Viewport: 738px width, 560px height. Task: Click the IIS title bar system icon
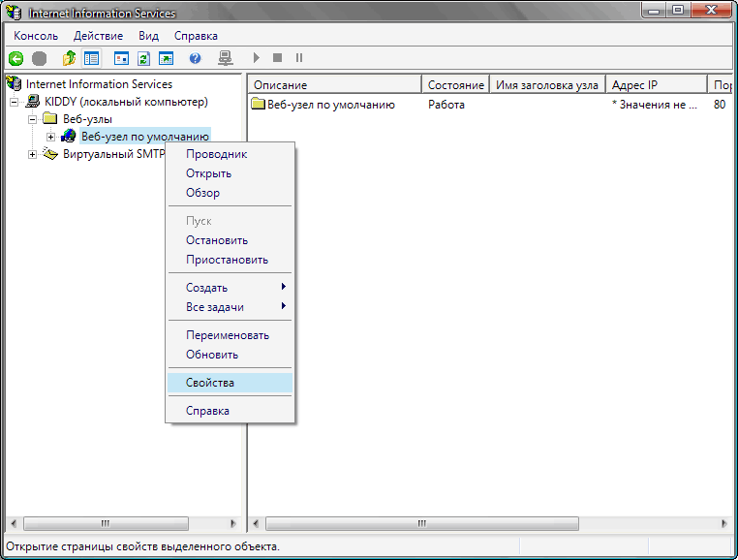pos(15,13)
